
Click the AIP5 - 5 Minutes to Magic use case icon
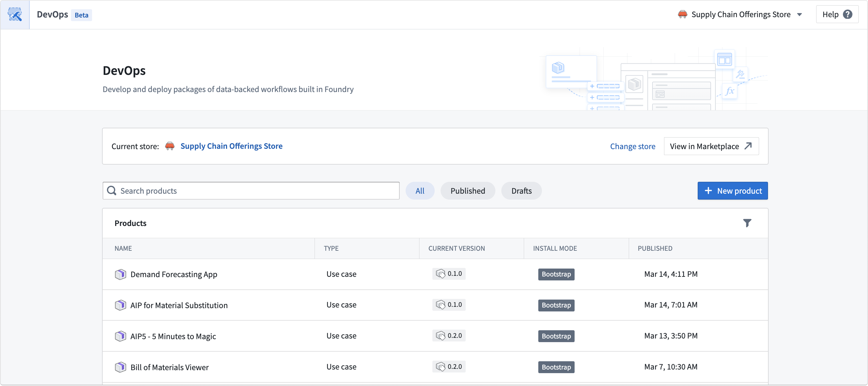(x=120, y=336)
